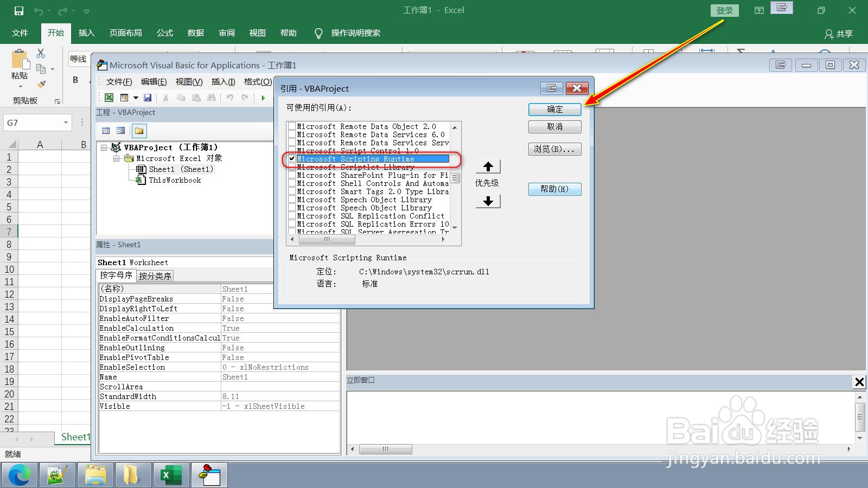Image resolution: width=868 pixels, height=488 pixels.
Task: Click the references list vertical scrollbar thumb
Action: [x=455, y=178]
